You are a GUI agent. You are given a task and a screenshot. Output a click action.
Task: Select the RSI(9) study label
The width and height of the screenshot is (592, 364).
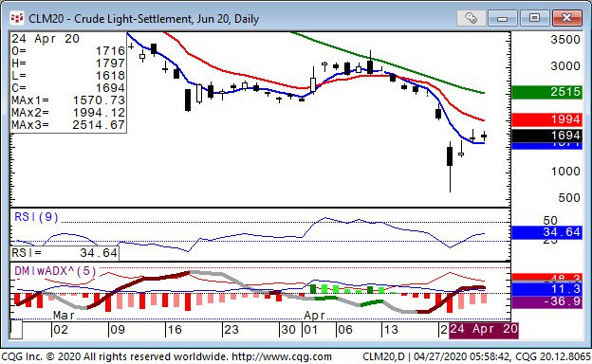(36, 217)
